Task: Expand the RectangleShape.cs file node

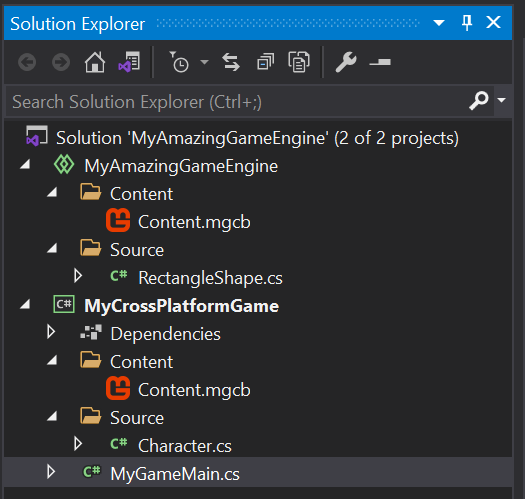Action: point(78,276)
